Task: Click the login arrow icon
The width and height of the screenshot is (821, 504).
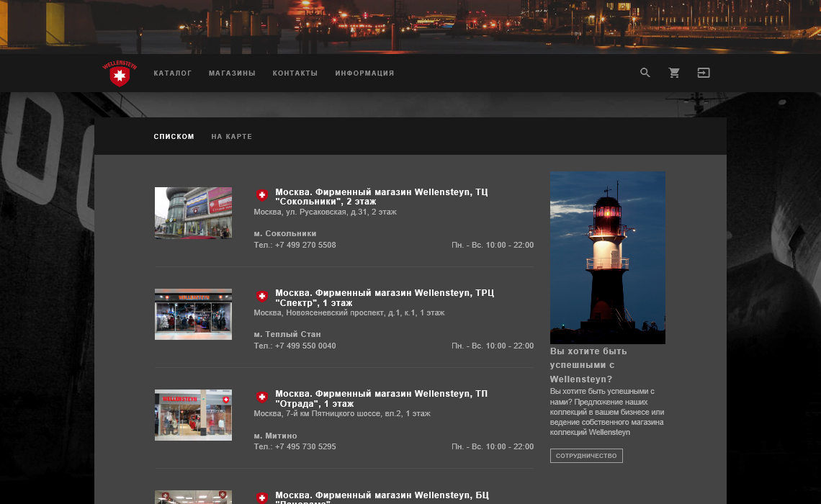Action: pos(704,73)
